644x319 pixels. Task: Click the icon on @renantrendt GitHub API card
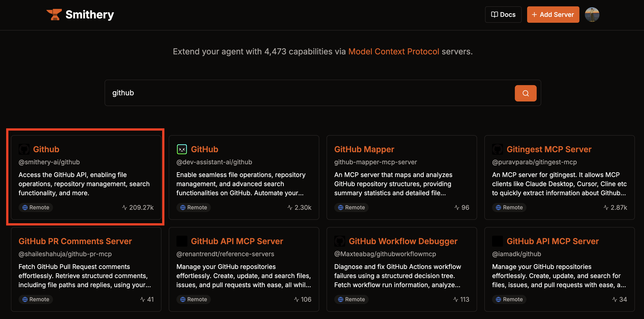182,241
